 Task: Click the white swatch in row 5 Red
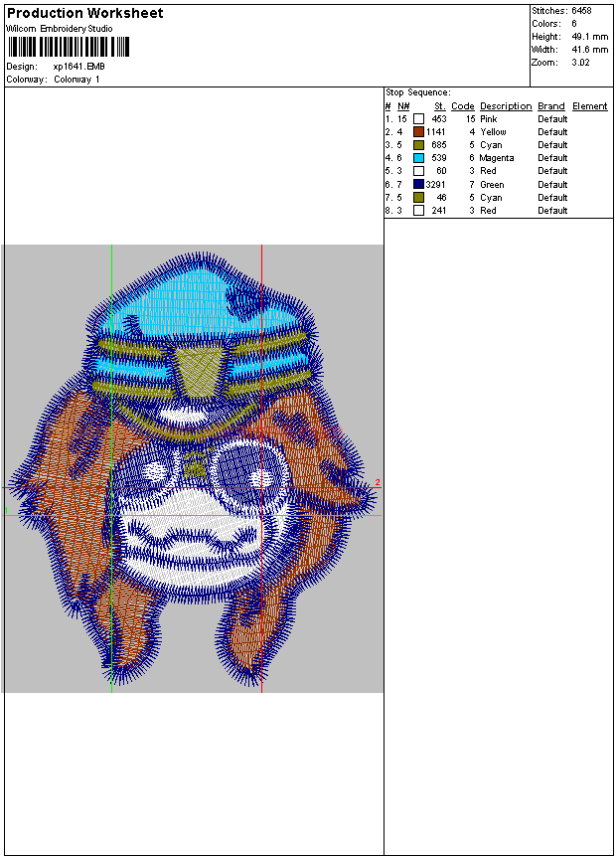point(418,171)
